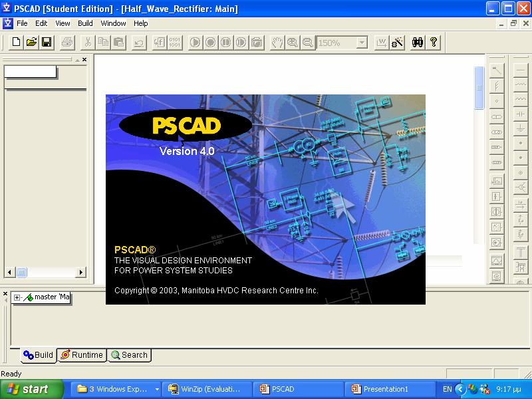532x399 pixels.
Task: Save the project with the floppy disk icon
Action: pos(47,42)
